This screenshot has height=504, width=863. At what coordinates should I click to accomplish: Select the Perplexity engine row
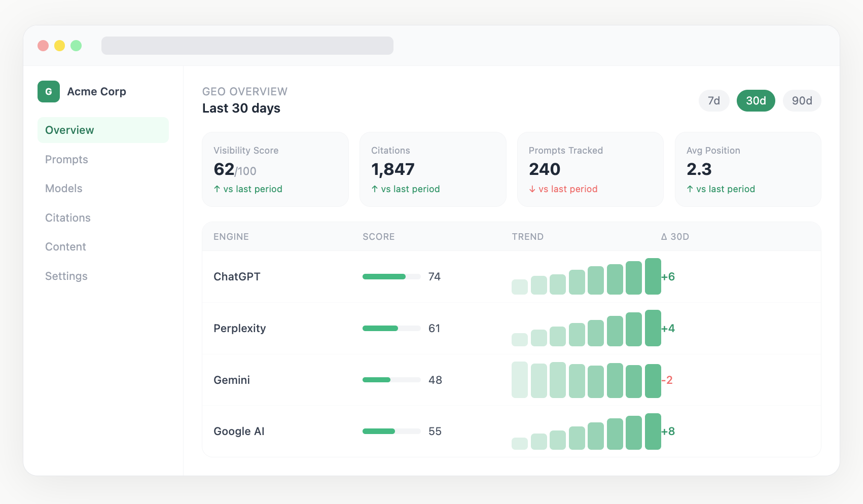(512, 329)
